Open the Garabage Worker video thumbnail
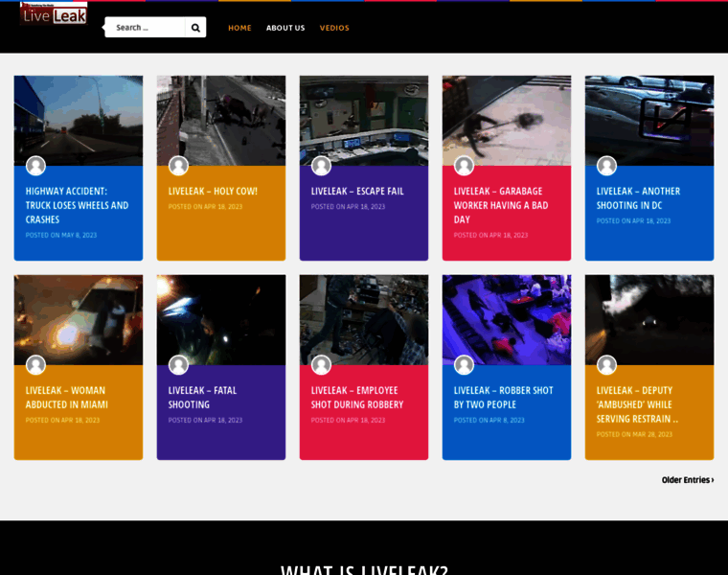 click(x=507, y=121)
